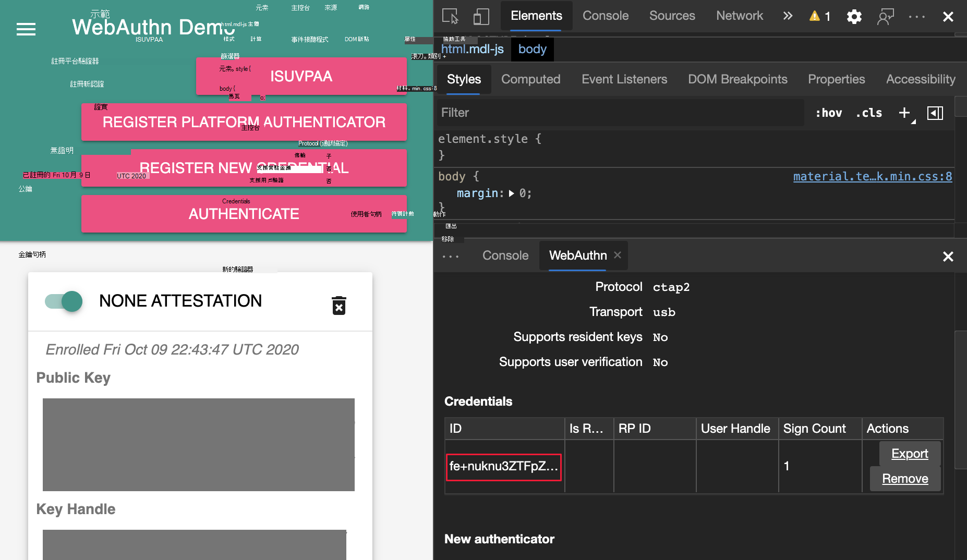Expand more DevTools tabs chevron
This screenshot has width=967, height=560.
pyautogui.click(x=788, y=16)
